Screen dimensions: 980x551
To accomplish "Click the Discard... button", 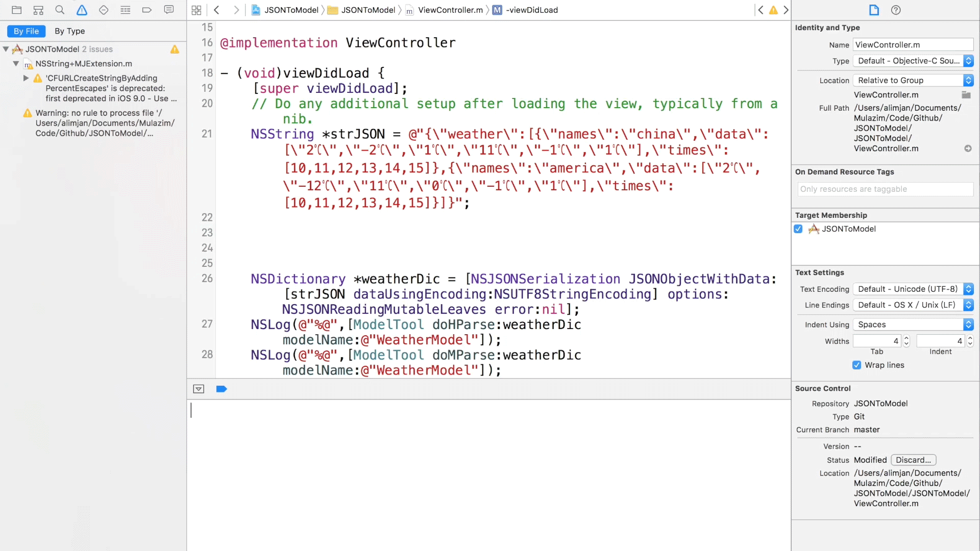I will 913,460.
